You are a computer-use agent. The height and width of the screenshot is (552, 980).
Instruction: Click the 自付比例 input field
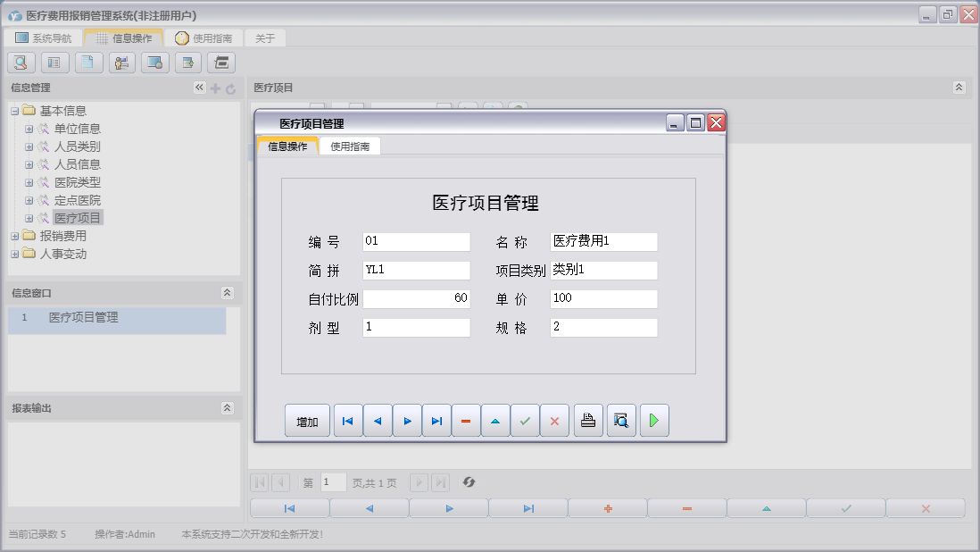(416, 299)
